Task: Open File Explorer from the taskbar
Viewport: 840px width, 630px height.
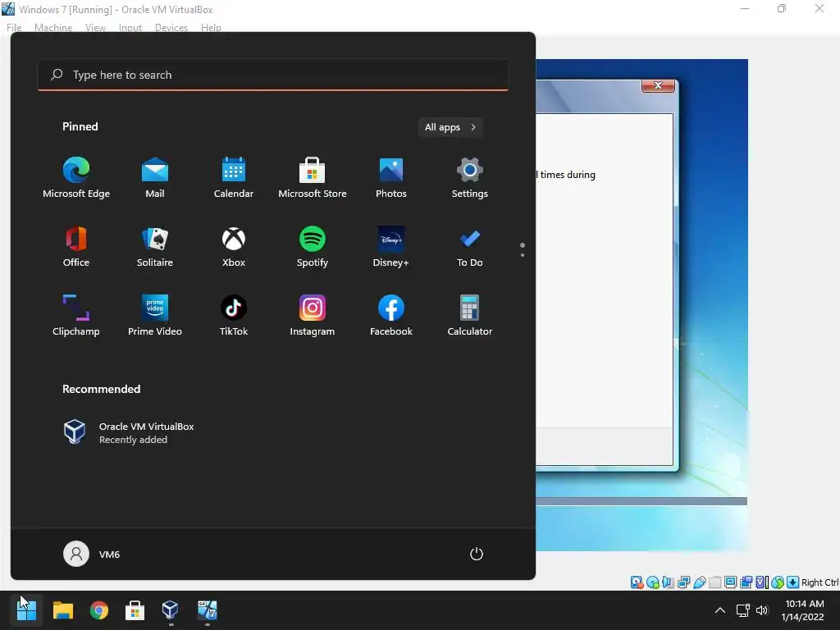Action: pos(62,610)
